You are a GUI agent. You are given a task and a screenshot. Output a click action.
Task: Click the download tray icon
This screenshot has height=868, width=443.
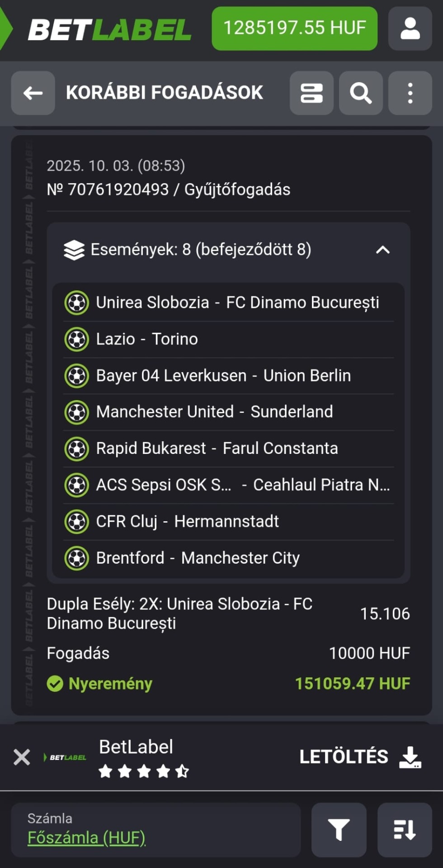(410, 757)
